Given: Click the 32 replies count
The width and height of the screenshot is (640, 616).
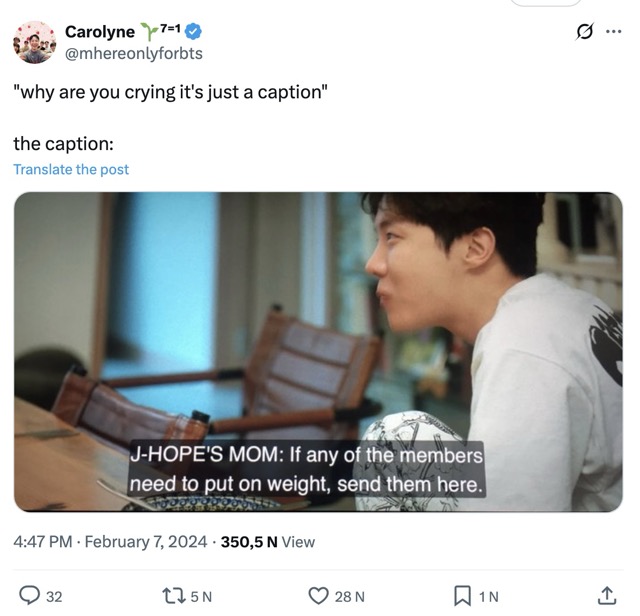Looking at the screenshot, I should pos(54,597).
